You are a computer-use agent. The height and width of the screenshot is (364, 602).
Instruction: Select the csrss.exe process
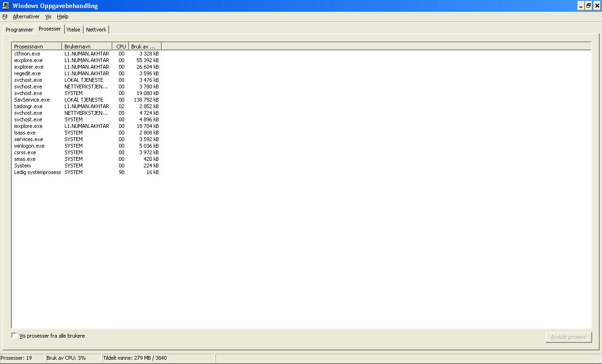87,152
